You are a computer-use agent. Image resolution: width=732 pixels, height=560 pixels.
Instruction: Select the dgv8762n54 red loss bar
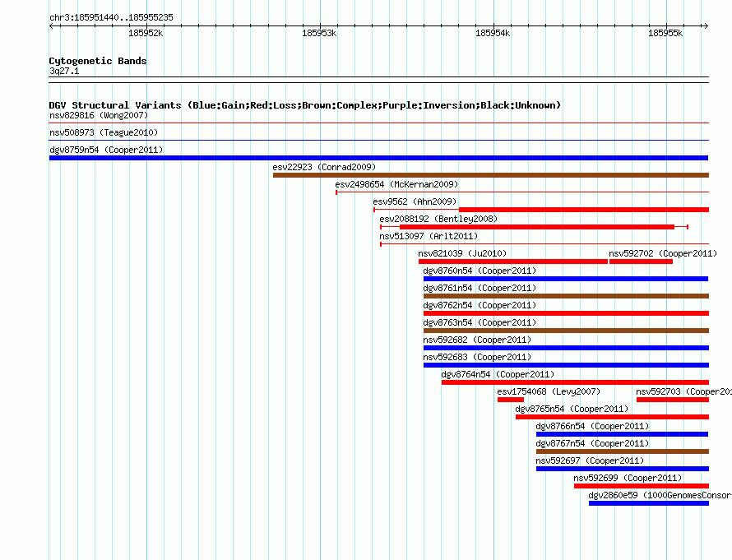566,313
